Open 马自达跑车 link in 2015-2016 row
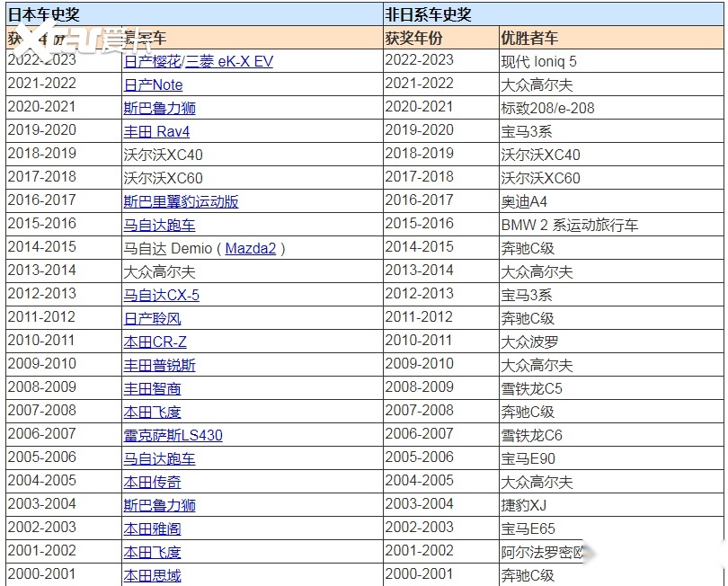Image resolution: width=728 pixels, height=586 pixels. [x=160, y=226]
